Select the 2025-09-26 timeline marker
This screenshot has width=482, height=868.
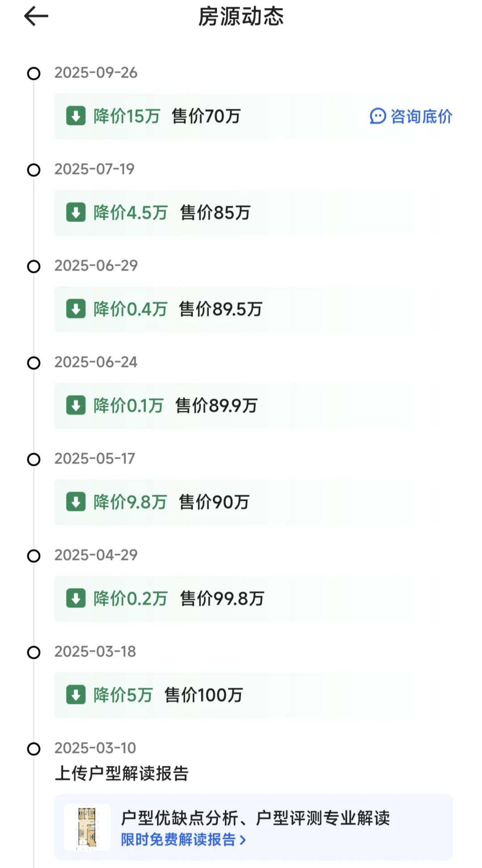34,73
